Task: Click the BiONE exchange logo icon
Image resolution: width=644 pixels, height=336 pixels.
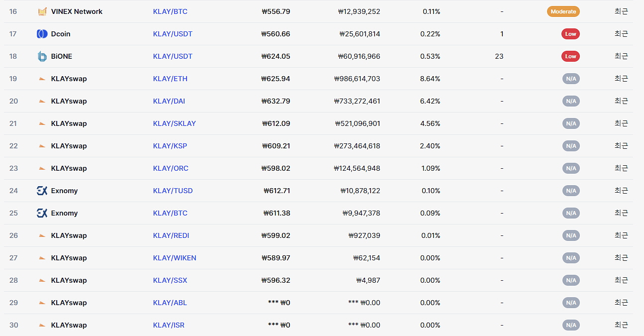Action: (42, 56)
